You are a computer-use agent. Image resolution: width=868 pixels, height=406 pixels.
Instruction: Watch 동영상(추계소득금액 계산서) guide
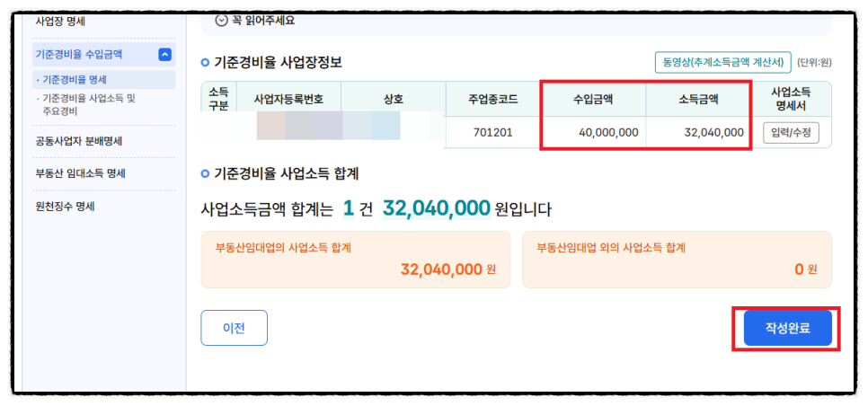click(723, 63)
